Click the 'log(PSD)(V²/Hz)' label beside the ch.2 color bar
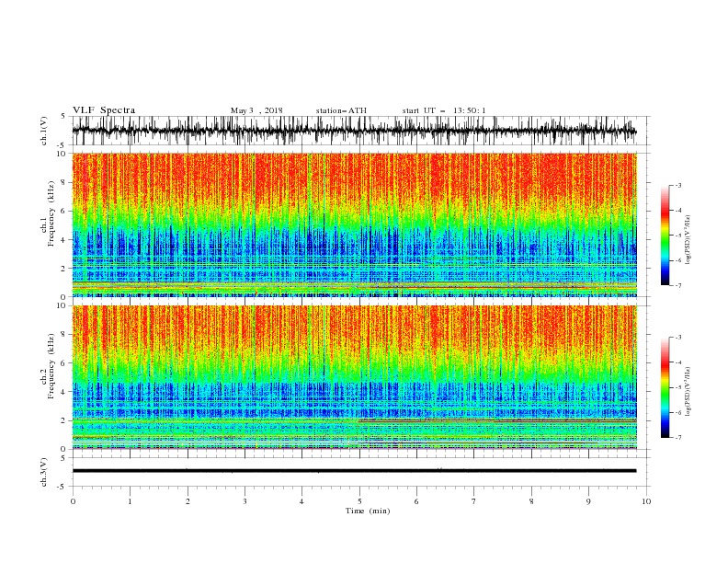The width and height of the screenshot is (728, 563). pos(688,391)
